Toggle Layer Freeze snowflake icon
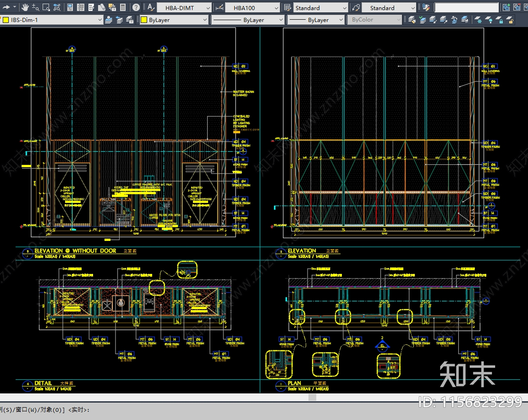 pos(478,20)
